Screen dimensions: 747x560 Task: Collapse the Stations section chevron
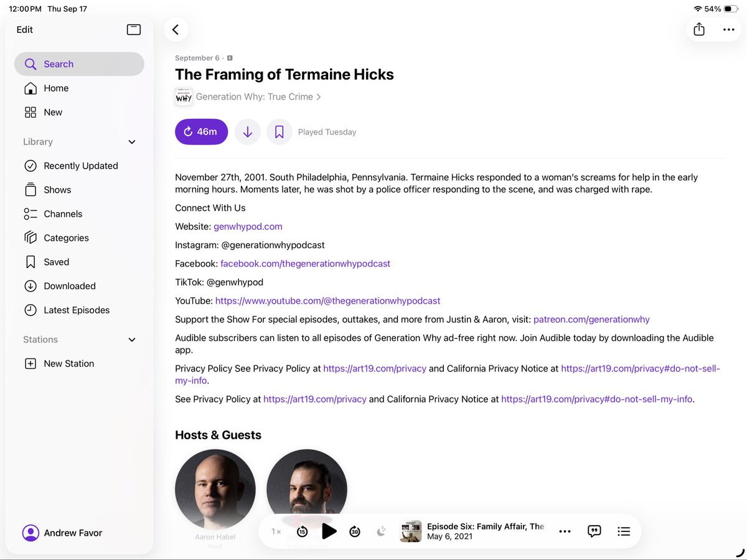coord(132,340)
